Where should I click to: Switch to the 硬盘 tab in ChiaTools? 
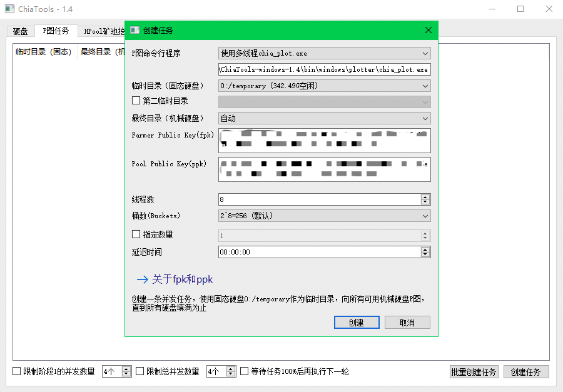[21, 31]
